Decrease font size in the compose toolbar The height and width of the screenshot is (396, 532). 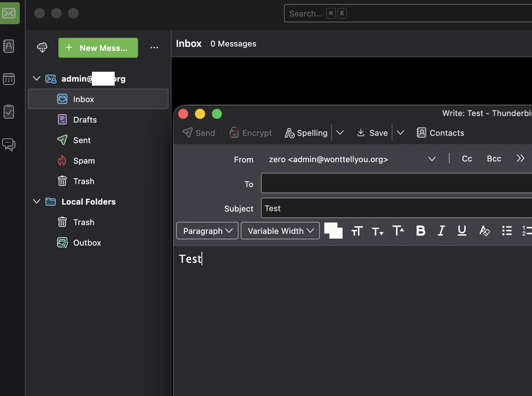coord(377,231)
